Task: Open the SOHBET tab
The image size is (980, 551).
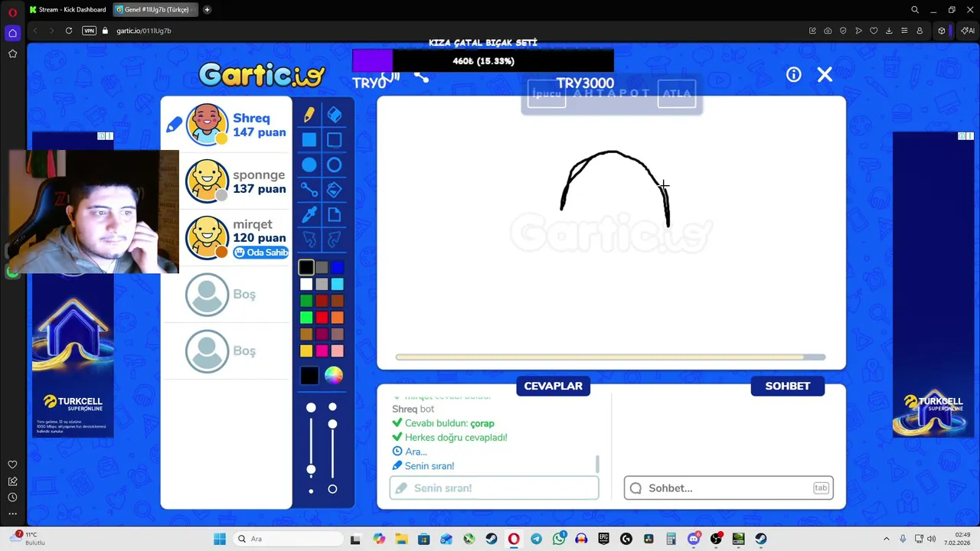Action: tap(787, 386)
